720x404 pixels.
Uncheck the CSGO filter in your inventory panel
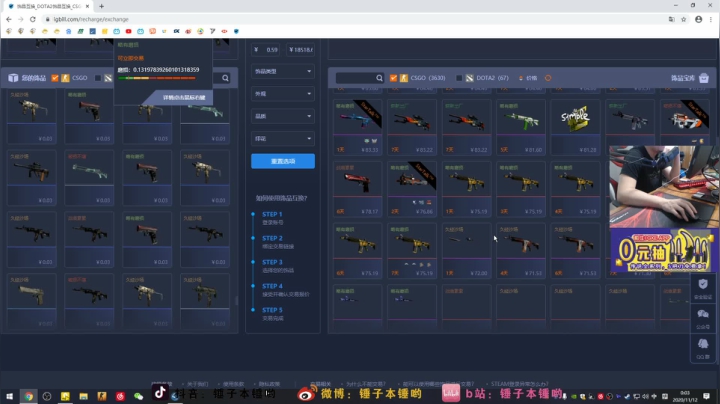tap(55, 78)
